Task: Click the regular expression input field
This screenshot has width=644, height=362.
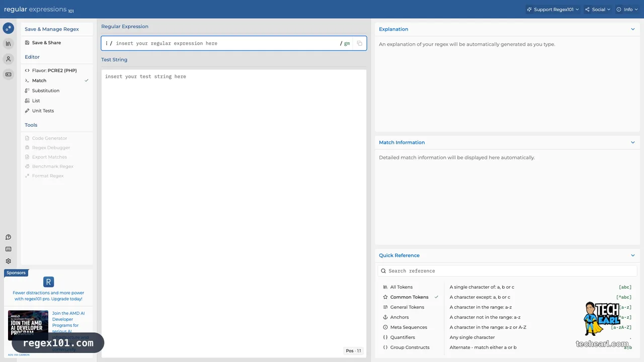Action: [x=227, y=43]
